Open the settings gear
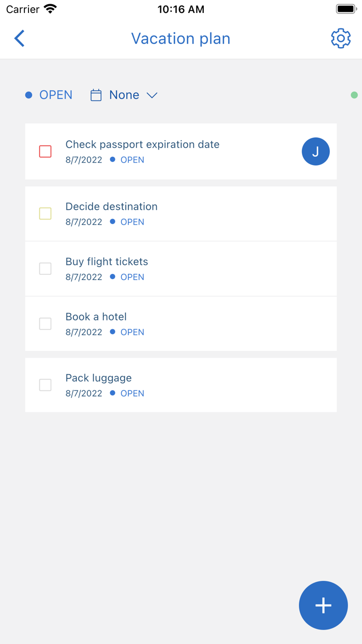362x644 pixels. coord(340,38)
